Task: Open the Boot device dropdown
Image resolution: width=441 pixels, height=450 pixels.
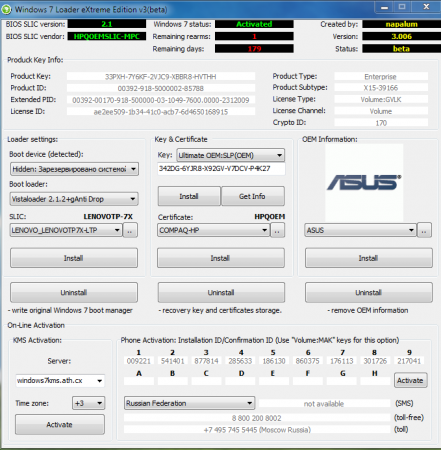Action: pos(74,169)
